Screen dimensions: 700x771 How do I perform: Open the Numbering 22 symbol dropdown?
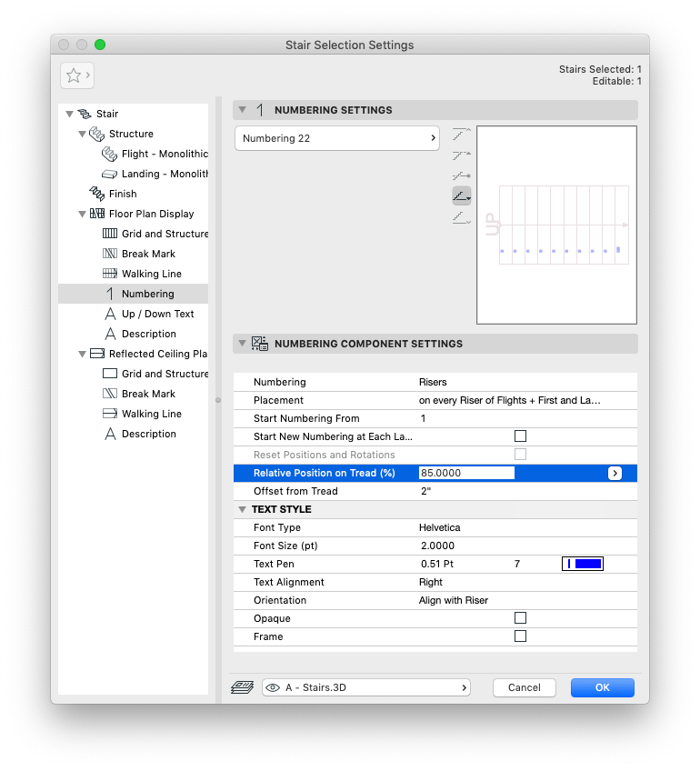coord(337,138)
